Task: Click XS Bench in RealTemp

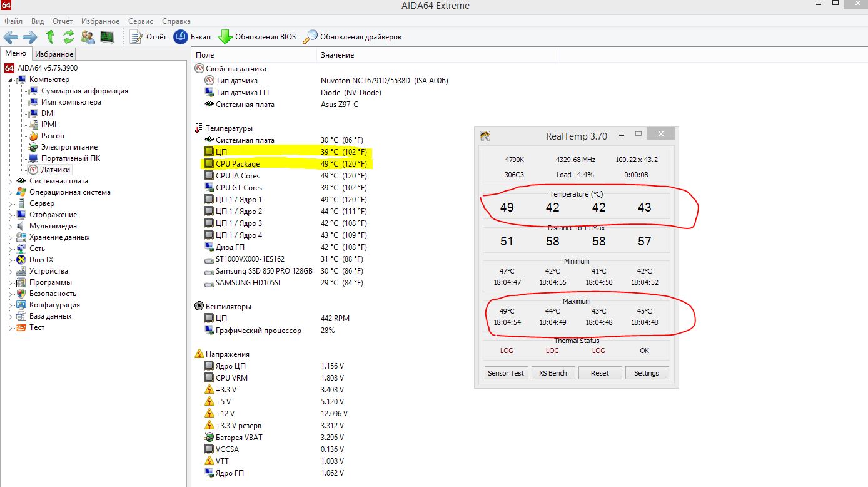Action: click(553, 372)
